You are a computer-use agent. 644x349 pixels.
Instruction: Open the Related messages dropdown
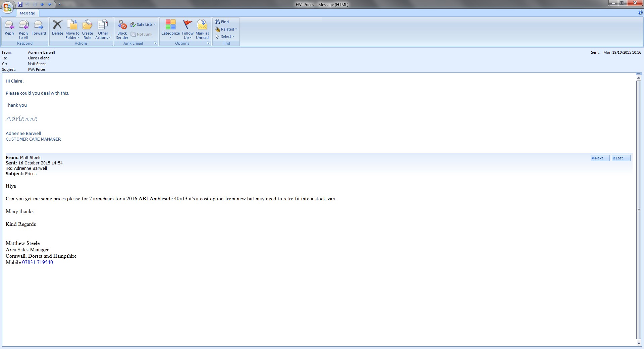tap(226, 29)
